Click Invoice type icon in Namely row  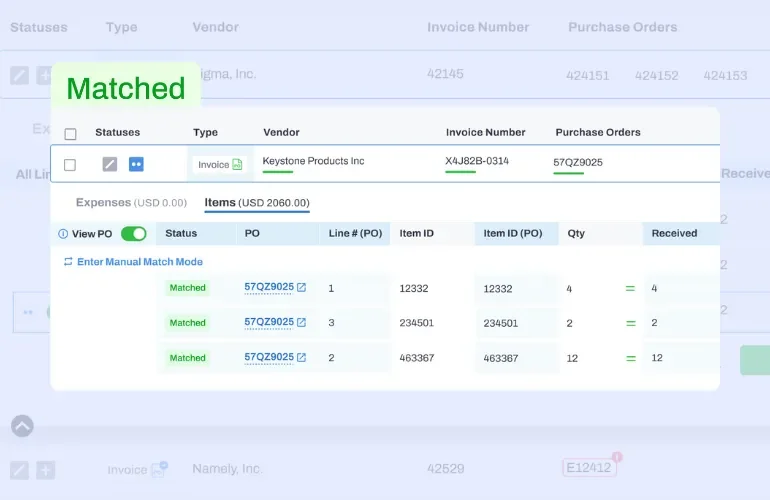point(159,470)
